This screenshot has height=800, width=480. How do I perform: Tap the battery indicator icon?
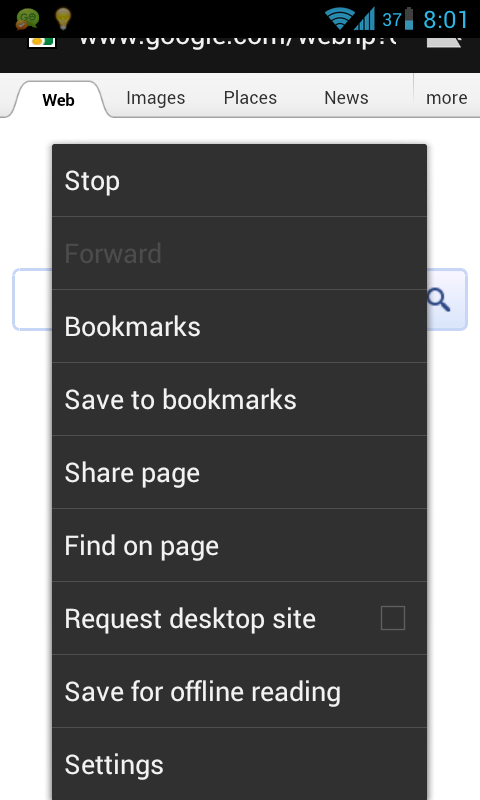point(409,18)
